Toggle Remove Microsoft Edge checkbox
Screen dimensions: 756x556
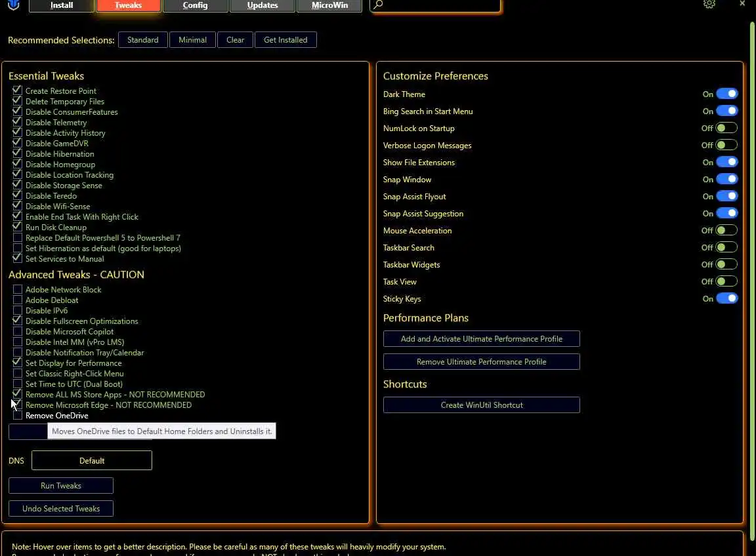pyautogui.click(x=17, y=405)
